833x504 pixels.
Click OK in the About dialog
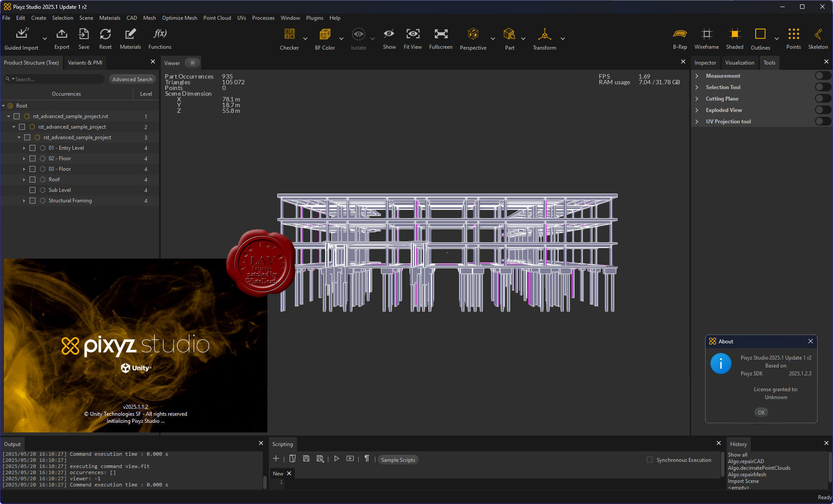click(761, 412)
